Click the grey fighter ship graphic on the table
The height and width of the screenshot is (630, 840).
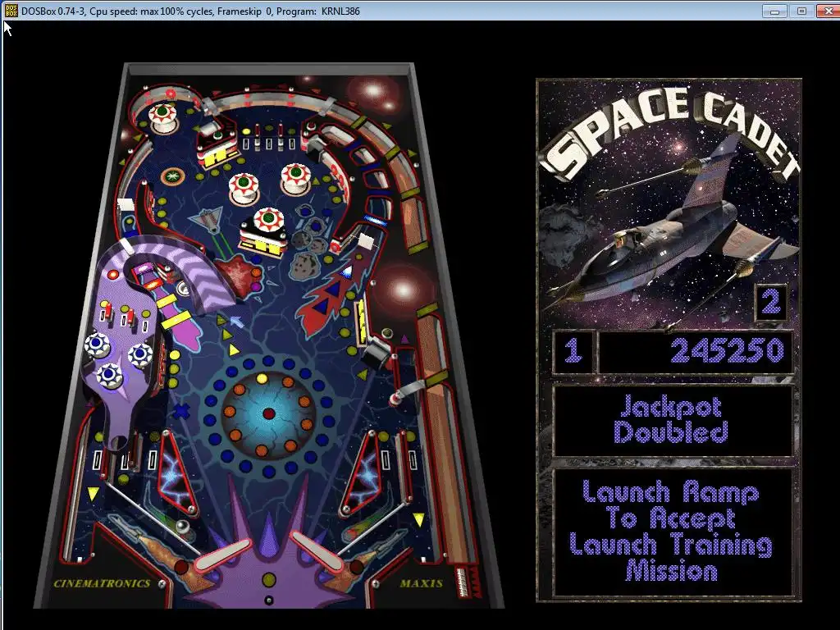pyautogui.click(x=208, y=220)
